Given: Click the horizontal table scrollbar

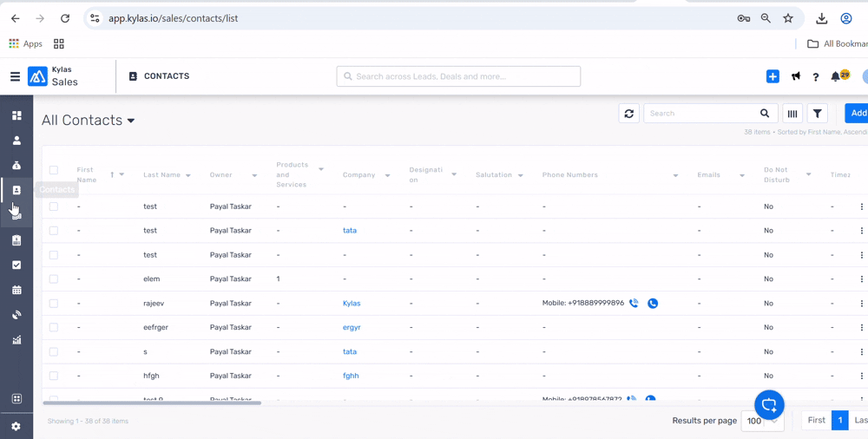Looking at the screenshot, I should coord(152,403).
